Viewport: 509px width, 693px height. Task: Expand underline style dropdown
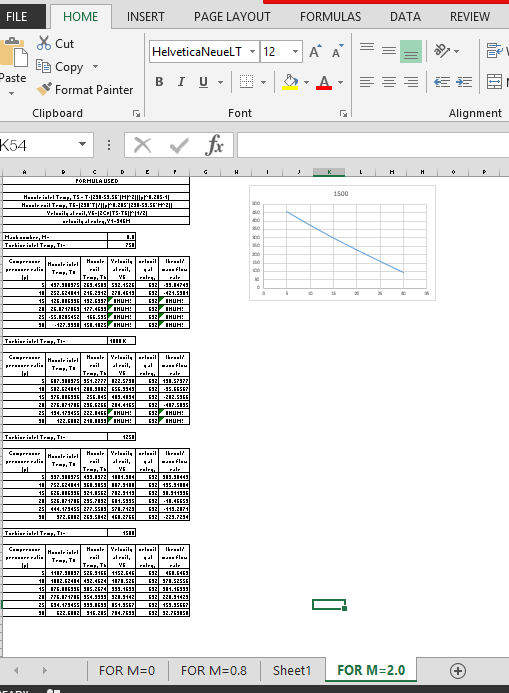220,82
